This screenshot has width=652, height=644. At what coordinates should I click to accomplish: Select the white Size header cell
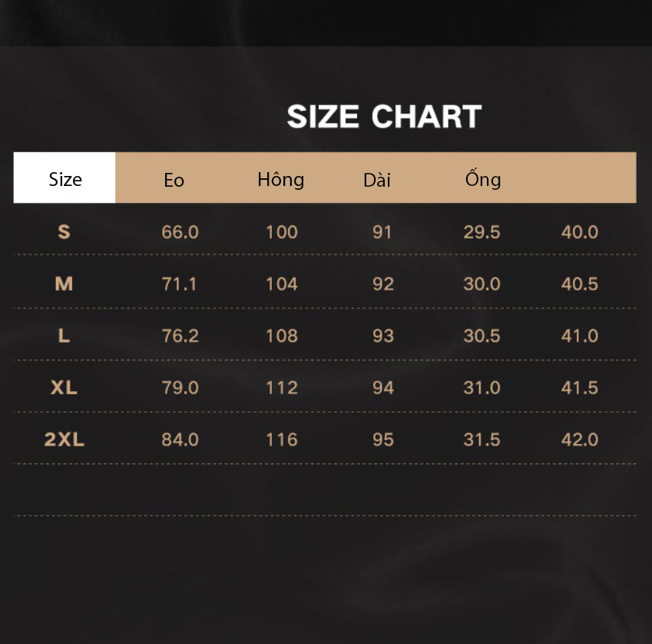pos(65,178)
